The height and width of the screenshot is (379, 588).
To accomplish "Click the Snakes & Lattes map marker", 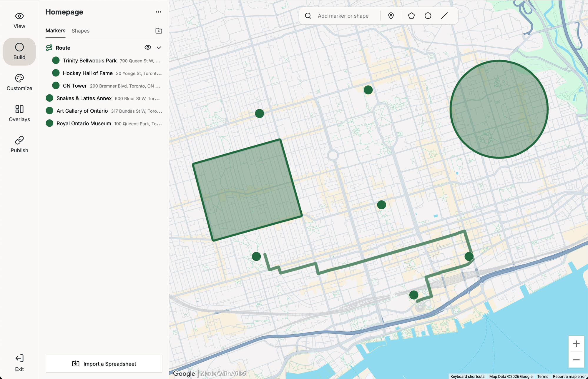I will 259,113.
